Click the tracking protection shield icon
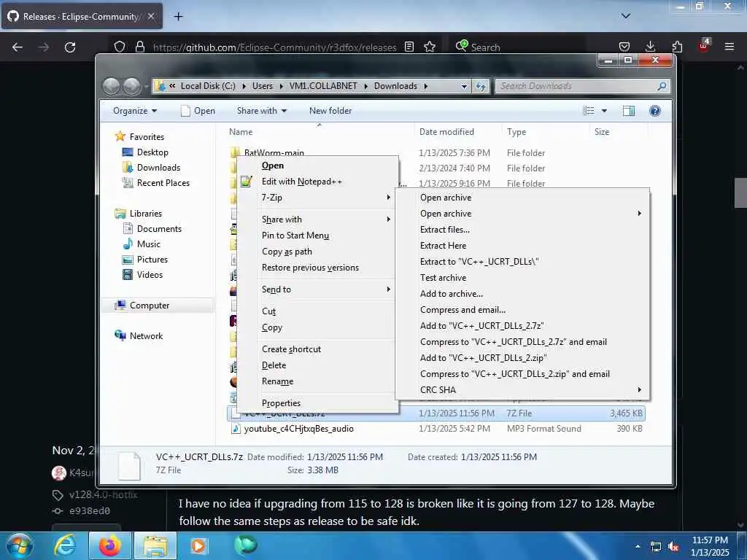Image resolution: width=747 pixels, height=560 pixels. tap(120, 47)
